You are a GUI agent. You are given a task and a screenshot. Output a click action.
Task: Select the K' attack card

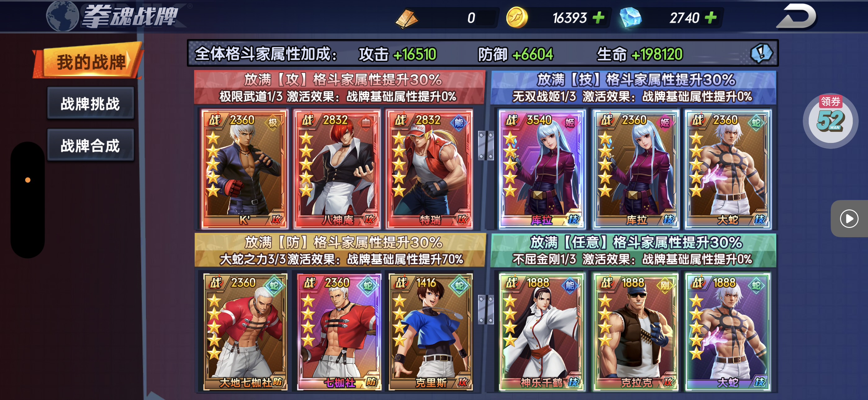tap(245, 169)
